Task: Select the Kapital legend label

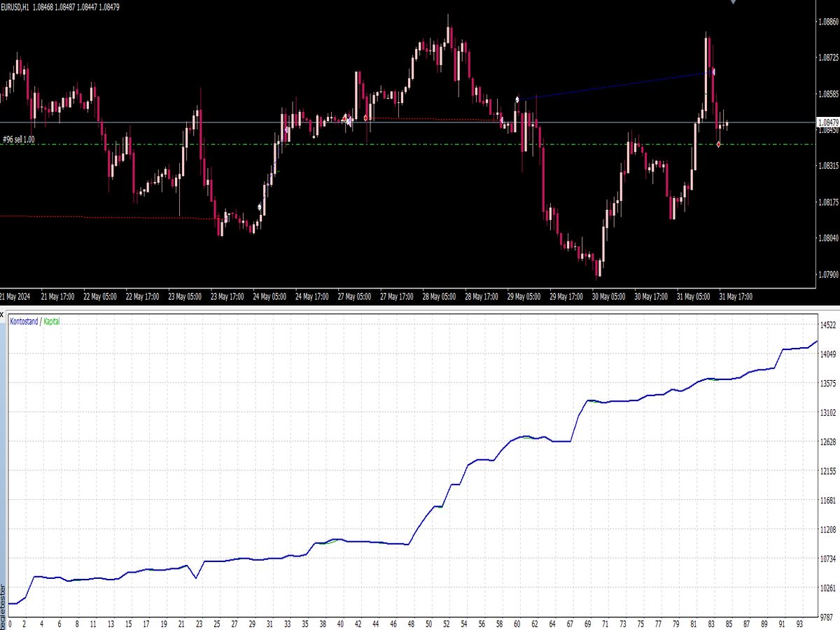Action: [x=52, y=322]
